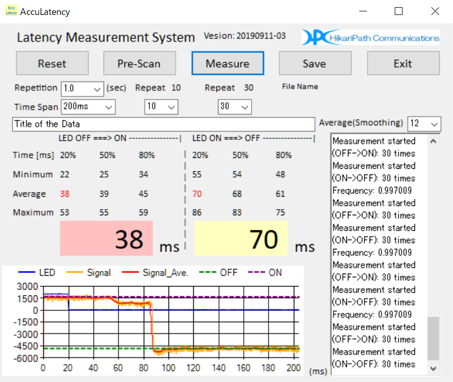Click the red average value 70
This screenshot has width=453, height=382.
[x=197, y=194]
